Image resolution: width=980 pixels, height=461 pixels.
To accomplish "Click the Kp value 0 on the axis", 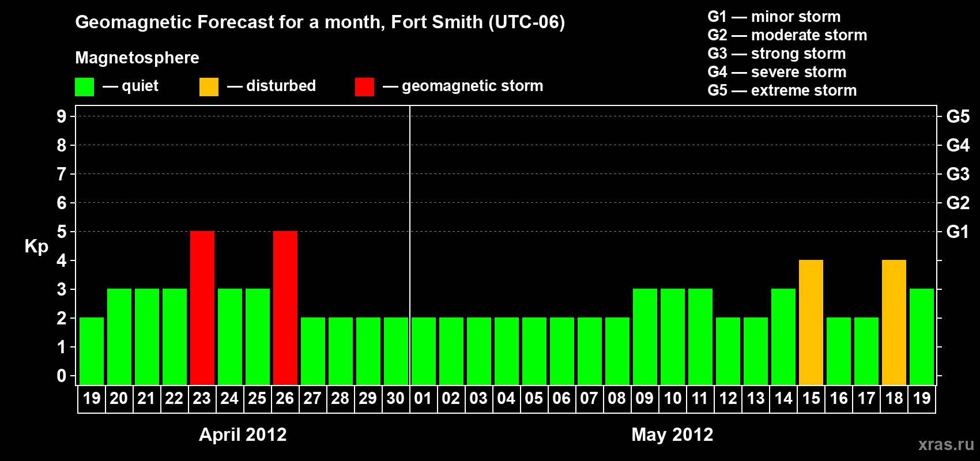I will pyautogui.click(x=62, y=376).
